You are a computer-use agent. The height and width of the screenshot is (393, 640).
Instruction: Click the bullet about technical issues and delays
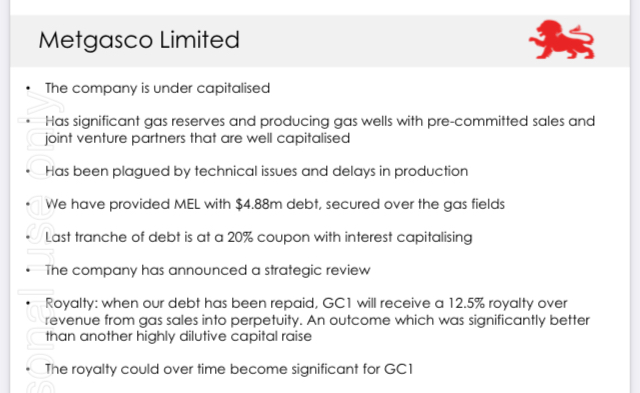click(256, 171)
